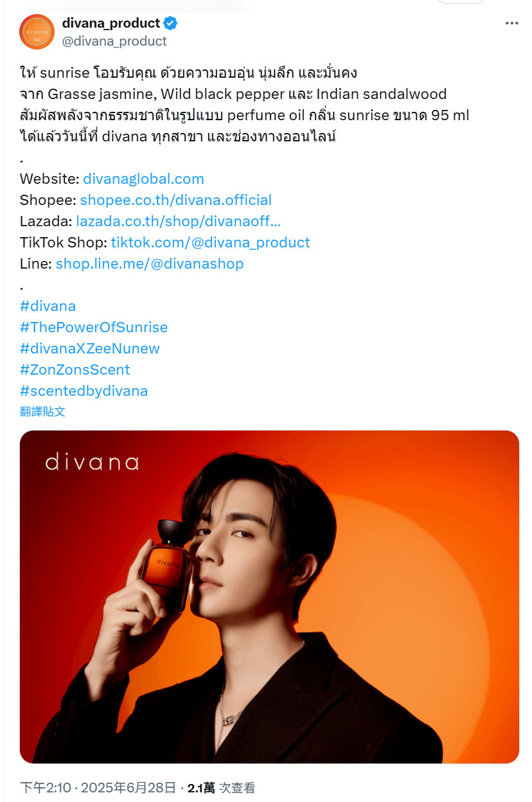Image resolution: width=532 pixels, height=802 pixels.
Task: Click the blue verified badge
Action: [170, 24]
